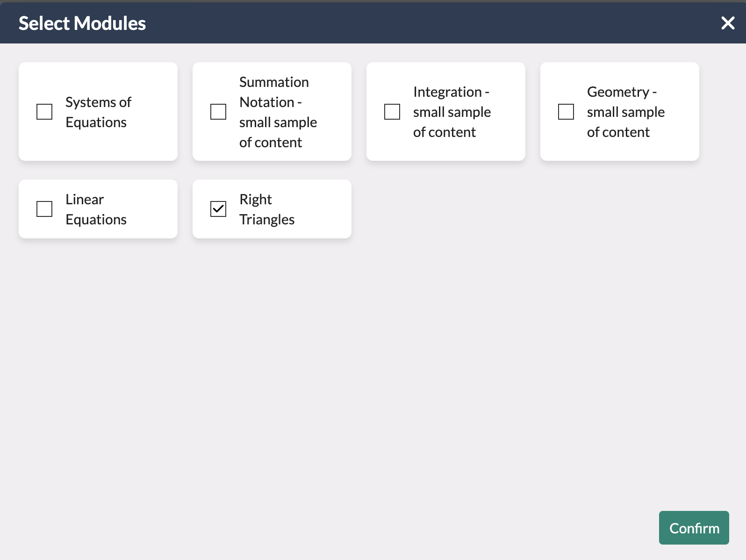The width and height of the screenshot is (746, 560).
Task: Deselect the Right Triangles module card
Action: (x=272, y=209)
